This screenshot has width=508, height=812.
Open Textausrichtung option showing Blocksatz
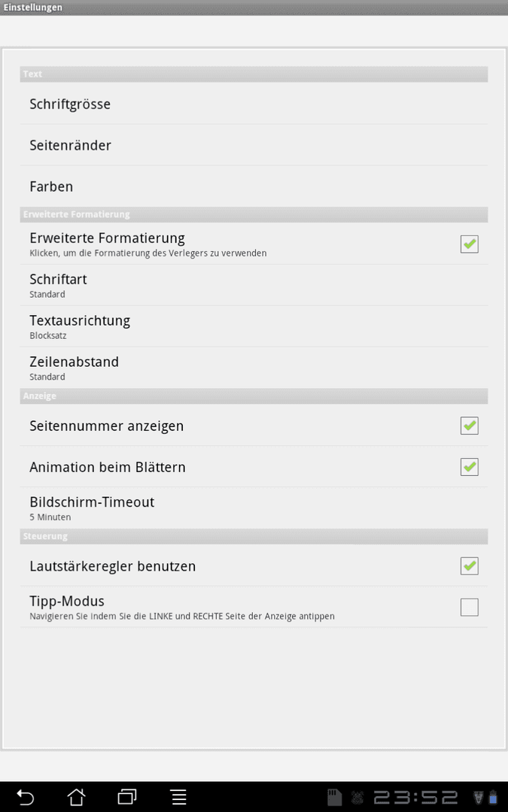[x=254, y=327]
